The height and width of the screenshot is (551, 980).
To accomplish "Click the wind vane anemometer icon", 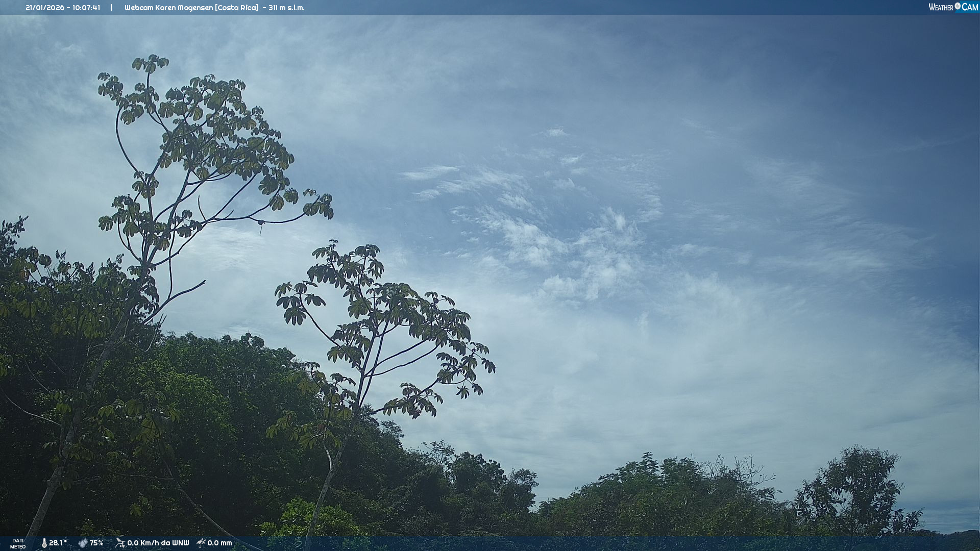I will (120, 543).
